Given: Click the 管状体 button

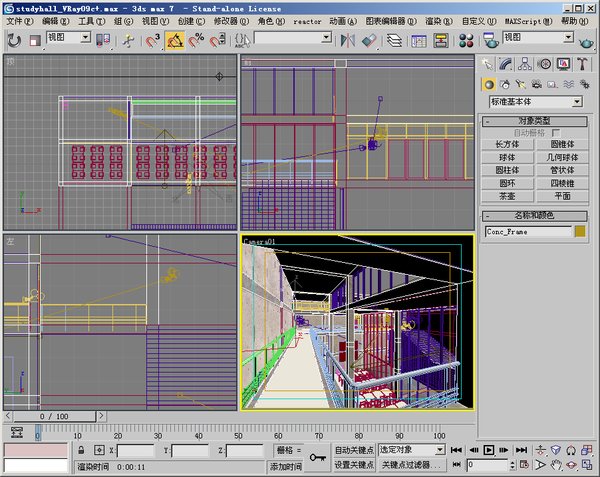Looking at the screenshot, I should coord(562,170).
